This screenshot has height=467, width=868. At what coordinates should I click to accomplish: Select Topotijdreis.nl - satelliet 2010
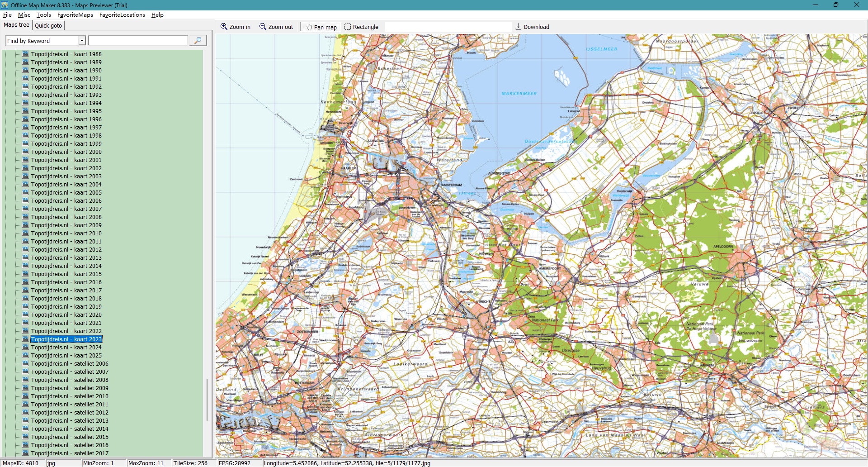[x=70, y=396]
